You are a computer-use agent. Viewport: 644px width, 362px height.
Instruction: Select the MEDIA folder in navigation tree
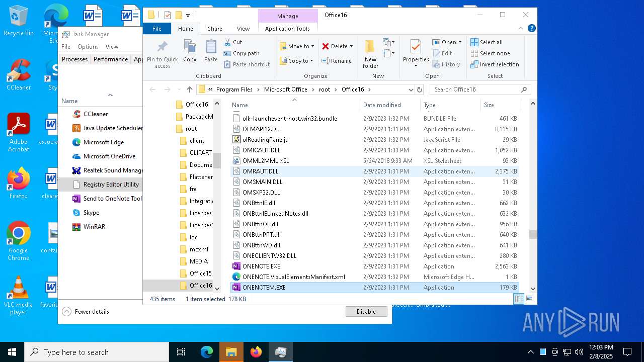tap(199, 261)
